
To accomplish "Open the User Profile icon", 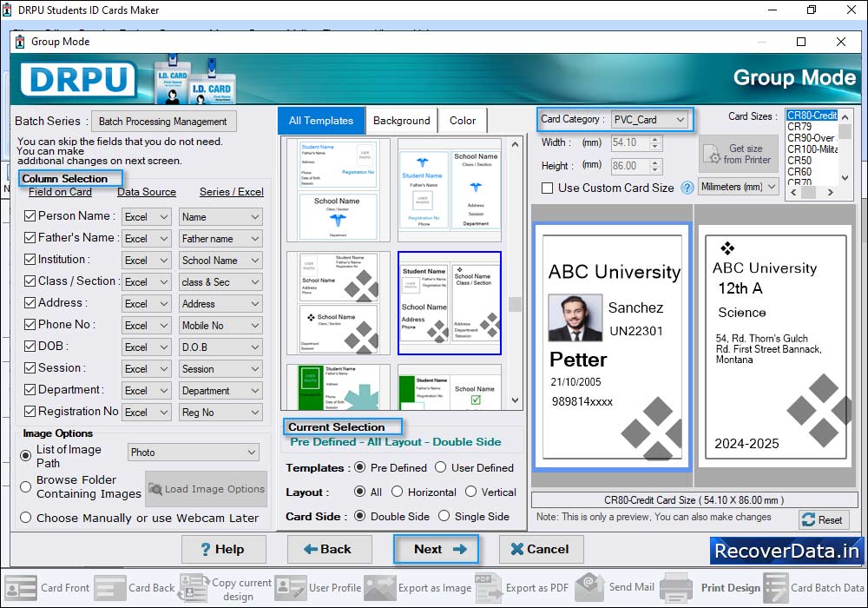I will coord(290,587).
